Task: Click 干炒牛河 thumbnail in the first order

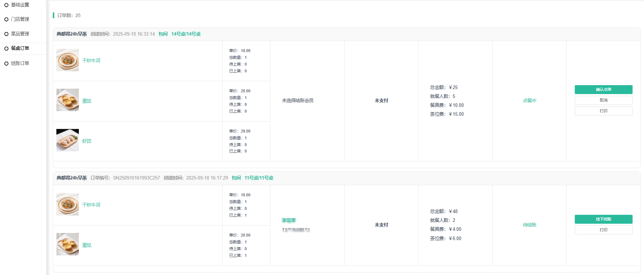Action: tap(67, 60)
